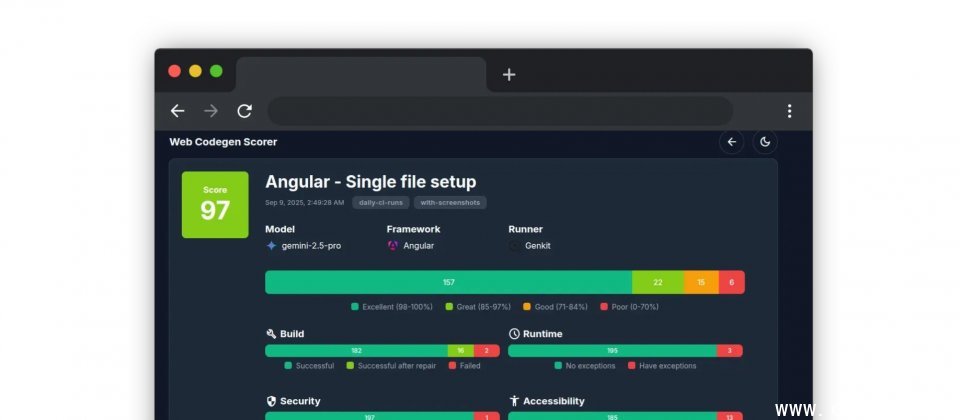Click the daily-ci-runs tag
The height and width of the screenshot is (420, 960).
[x=381, y=203]
